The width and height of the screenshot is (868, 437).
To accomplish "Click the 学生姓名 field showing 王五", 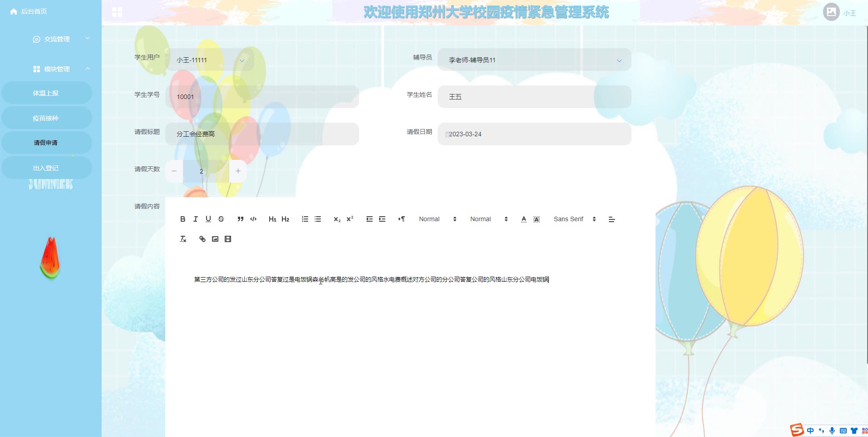I will point(534,97).
